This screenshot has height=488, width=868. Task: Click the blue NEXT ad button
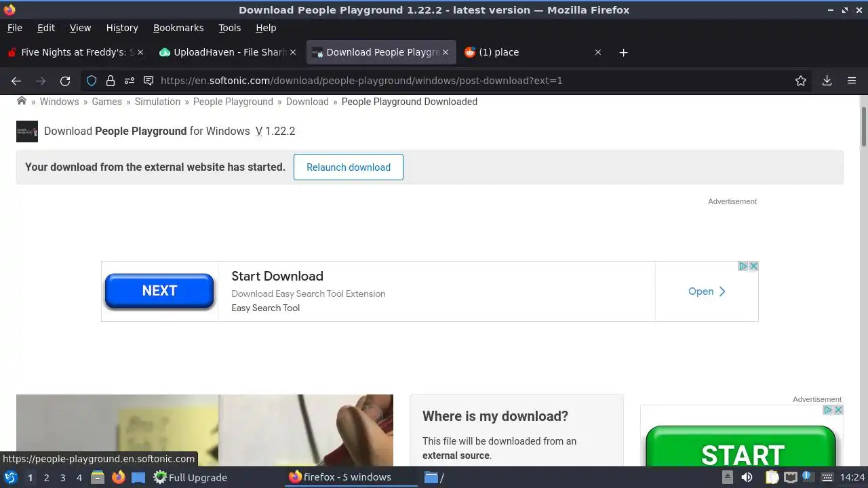coord(159,291)
